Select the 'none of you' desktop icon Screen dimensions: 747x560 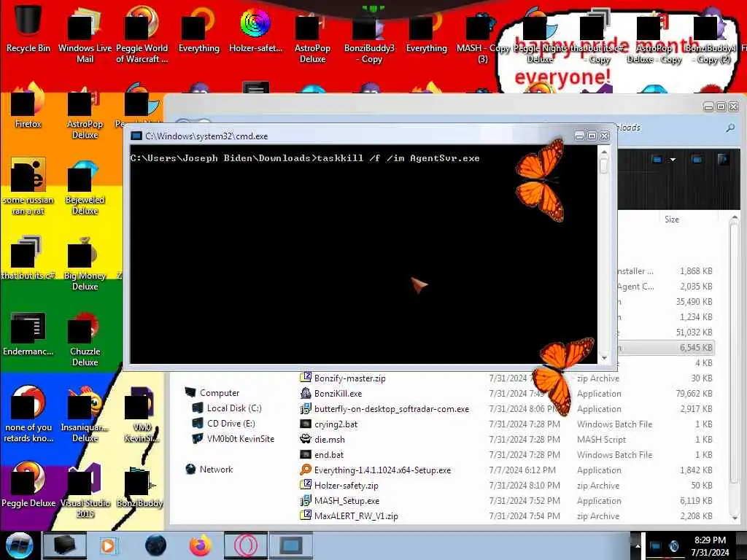click(x=28, y=414)
